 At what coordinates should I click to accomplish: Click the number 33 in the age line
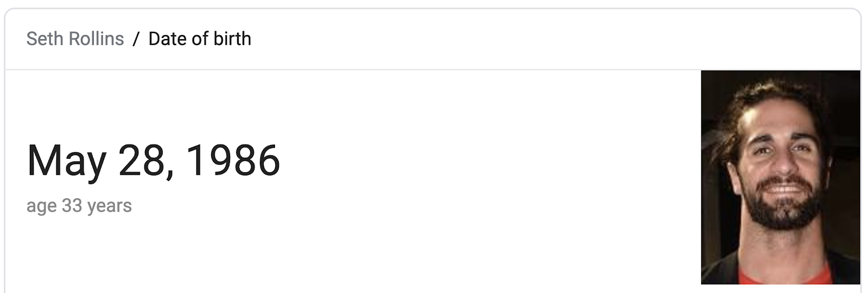[x=72, y=206]
